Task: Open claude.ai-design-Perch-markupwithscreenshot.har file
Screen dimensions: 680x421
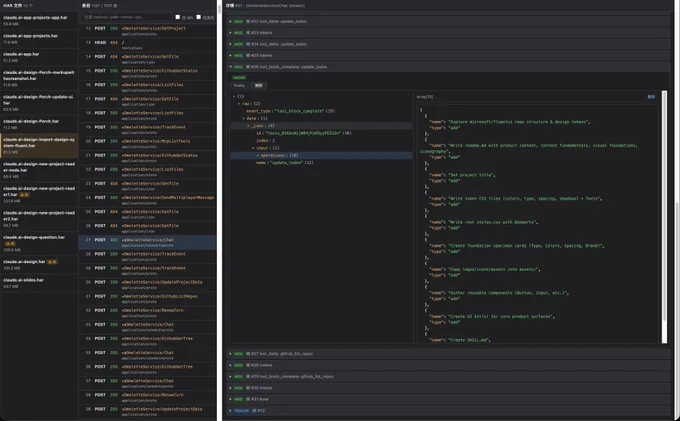Action: point(39,78)
